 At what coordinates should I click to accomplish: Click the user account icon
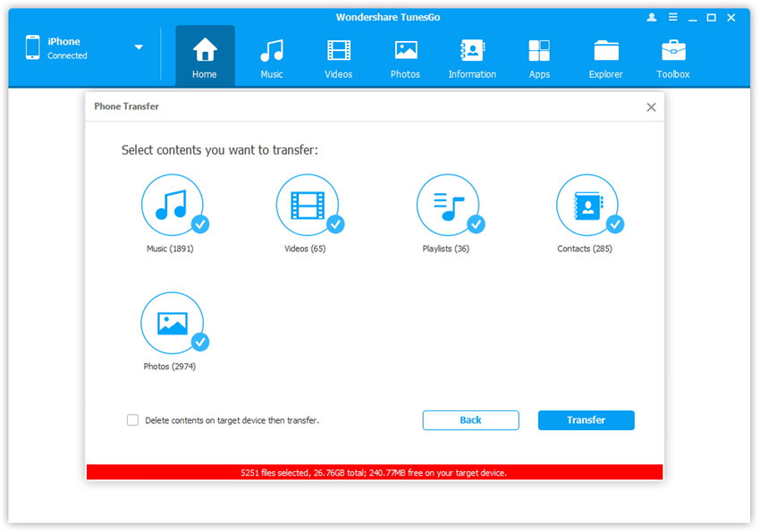[651, 17]
